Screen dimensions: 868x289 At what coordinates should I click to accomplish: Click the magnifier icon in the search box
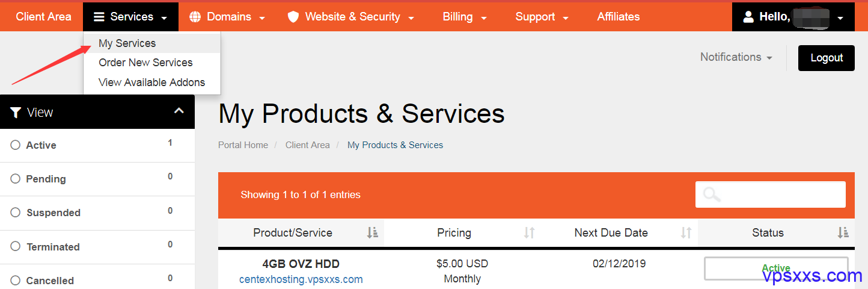click(712, 194)
